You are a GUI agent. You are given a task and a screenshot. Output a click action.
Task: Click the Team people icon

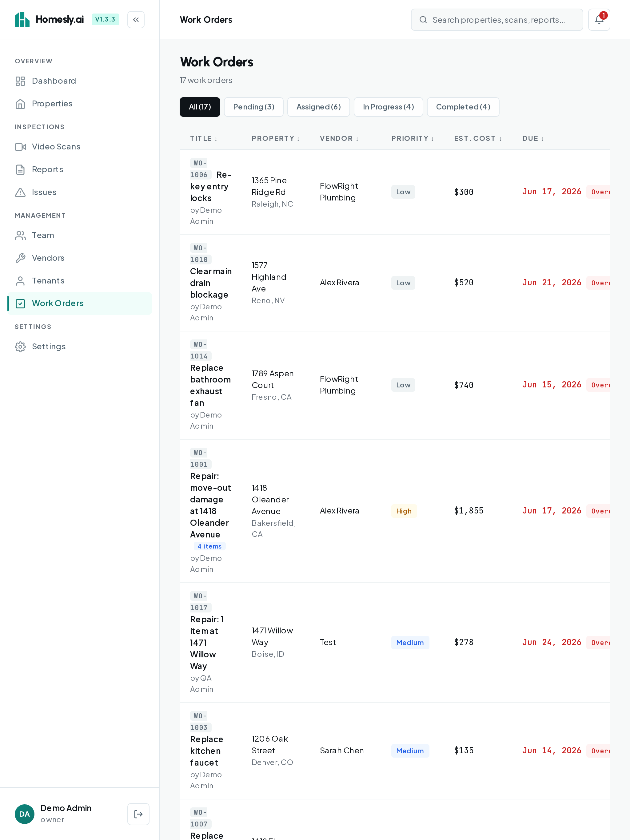point(20,235)
